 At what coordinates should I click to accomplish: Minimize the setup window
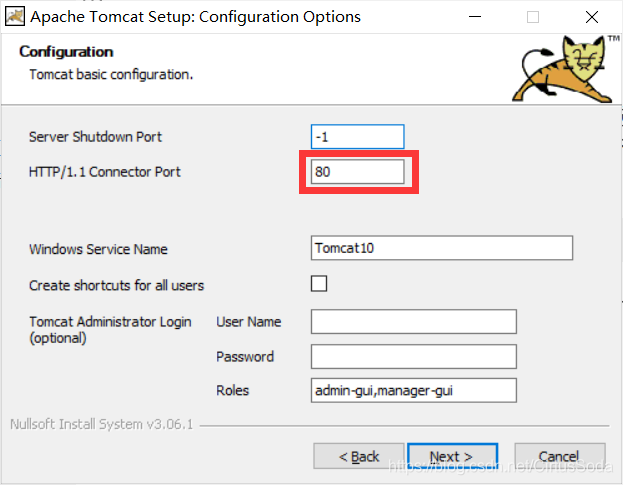point(475,17)
